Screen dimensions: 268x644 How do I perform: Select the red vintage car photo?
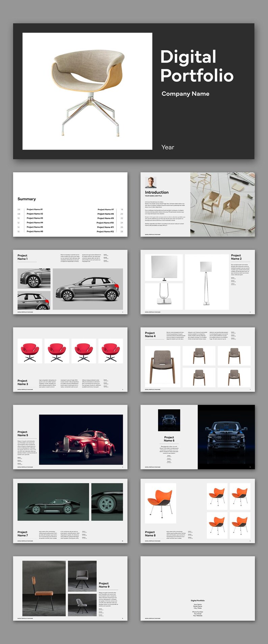pyautogui.click(x=81, y=440)
